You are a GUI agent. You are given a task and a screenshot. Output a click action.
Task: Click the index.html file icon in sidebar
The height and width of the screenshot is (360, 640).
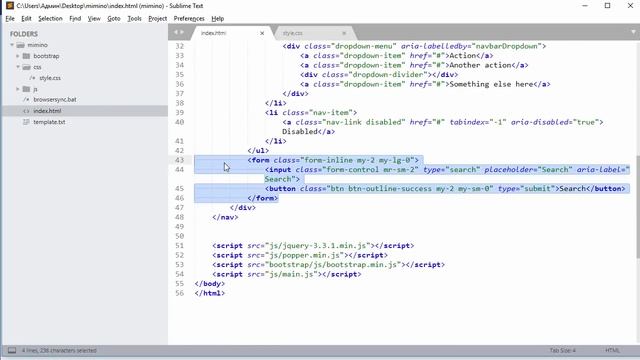(26, 111)
